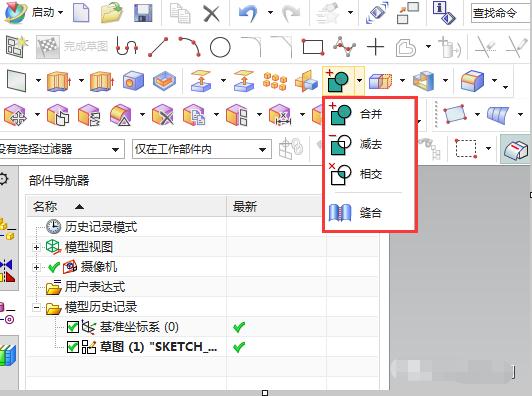
Task: Open the offset curve dropdown arrow
Action: (429, 46)
